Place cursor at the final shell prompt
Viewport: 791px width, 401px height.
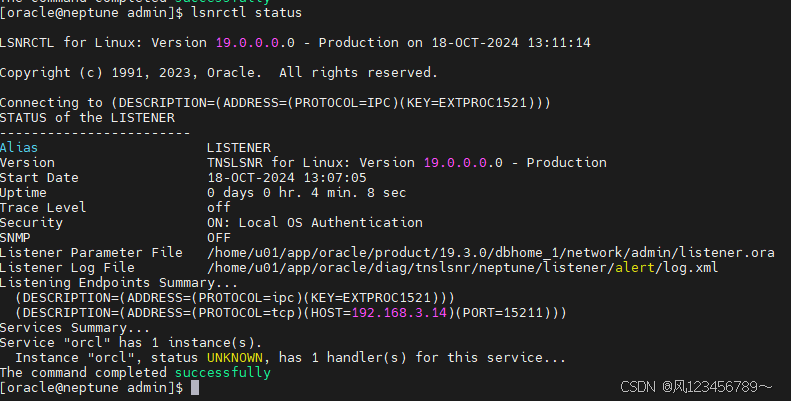[194, 388]
